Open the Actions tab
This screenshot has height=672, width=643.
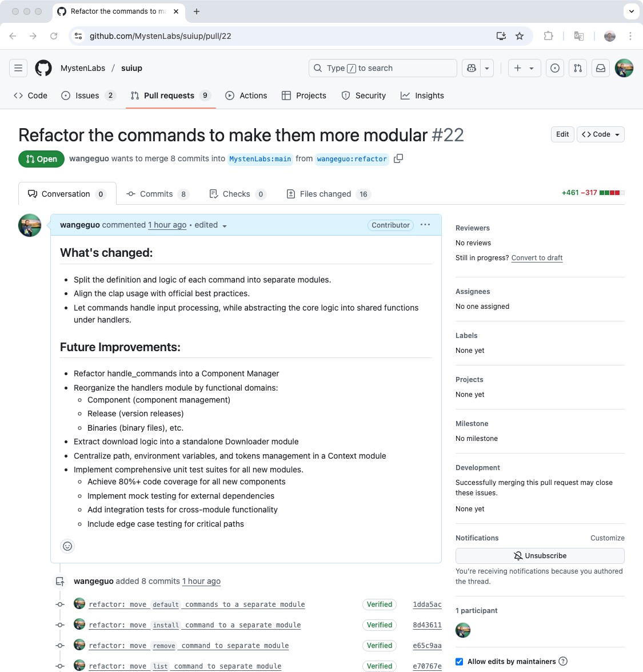(246, 96)
